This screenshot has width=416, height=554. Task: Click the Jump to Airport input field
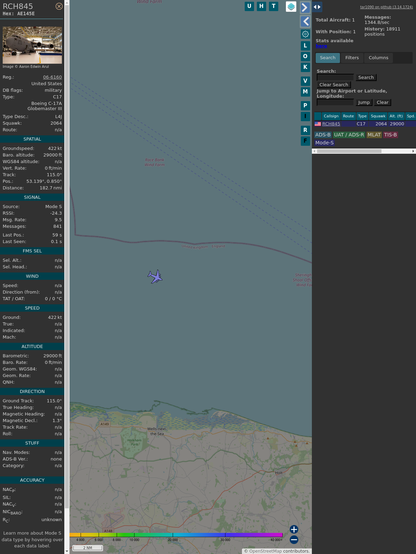(335, 102)
